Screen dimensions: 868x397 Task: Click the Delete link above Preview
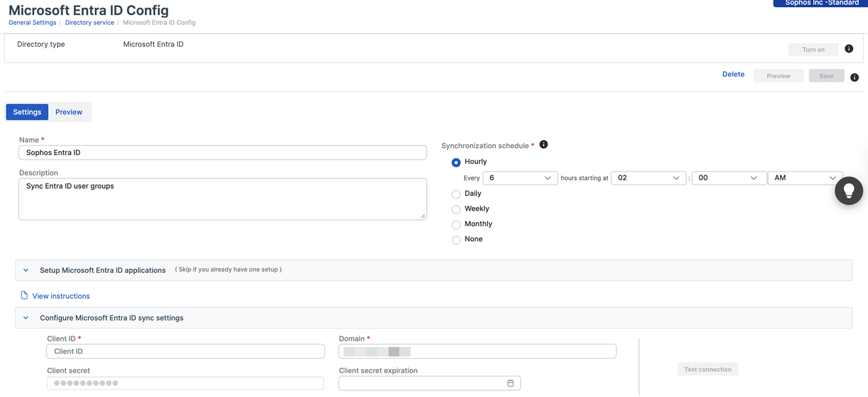click(x=733, y=74)
